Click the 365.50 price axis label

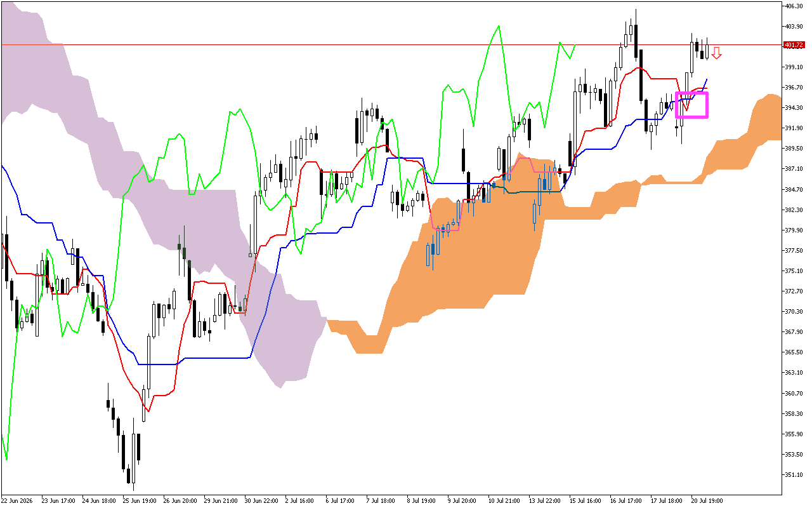tap(794, 352)
